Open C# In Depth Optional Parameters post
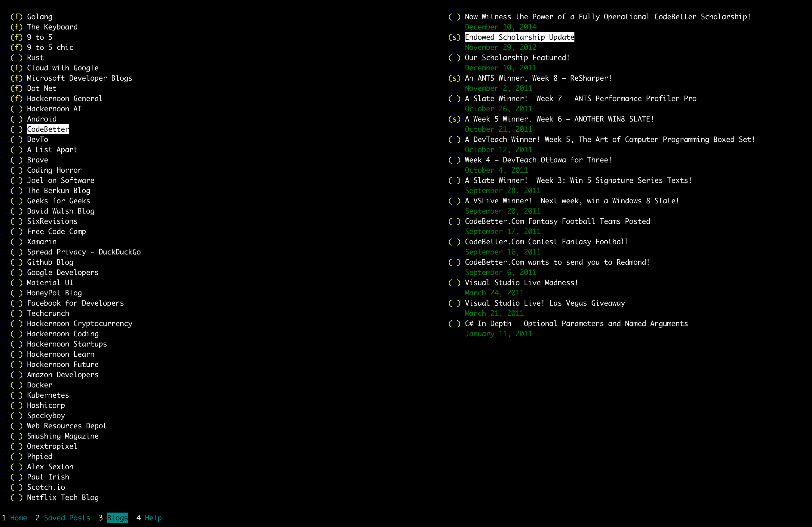This screenshot has width=812, height=527. point(576,324)
